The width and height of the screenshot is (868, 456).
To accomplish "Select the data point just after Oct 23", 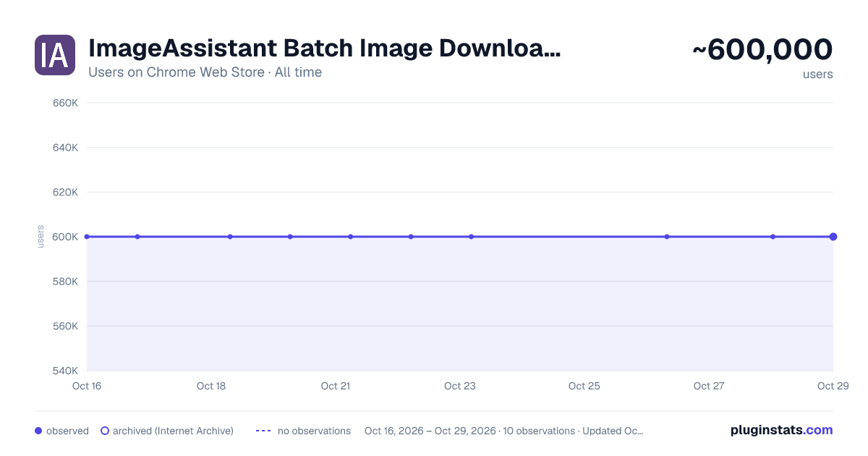I will tap(471, 237).
